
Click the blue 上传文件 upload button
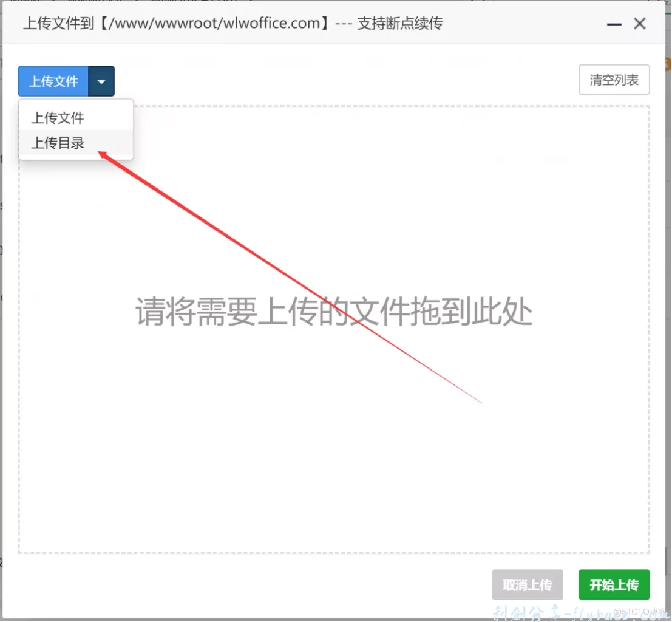[52, 81]
